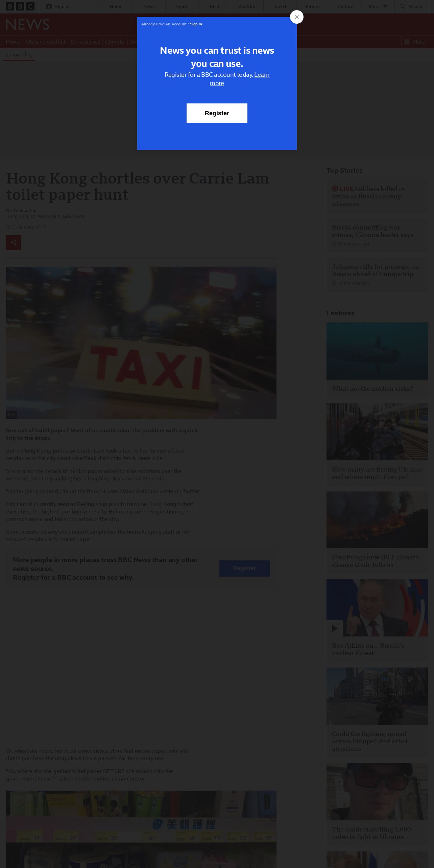Click the in-article blue Register button
Viewport: 434px width, 868px height.
pos(244,569)
